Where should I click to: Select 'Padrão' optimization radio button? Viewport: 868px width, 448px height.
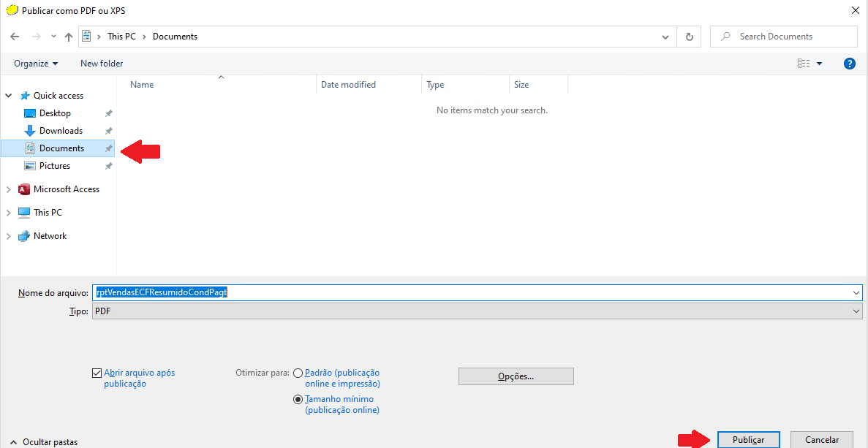298,373
